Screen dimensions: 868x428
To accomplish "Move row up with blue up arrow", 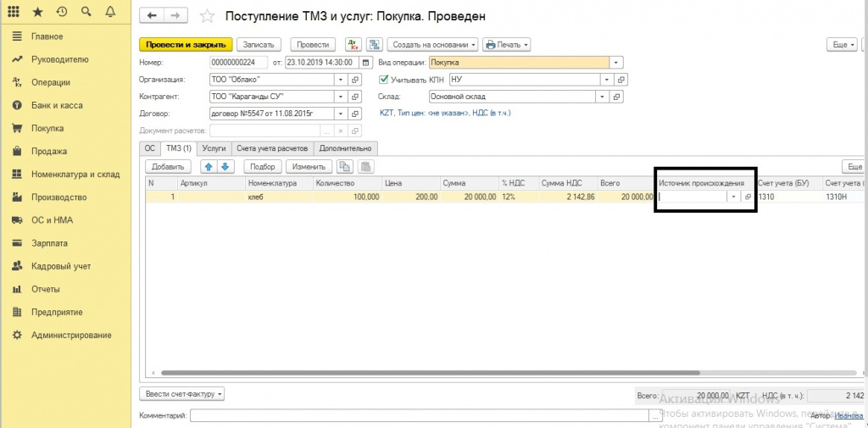I will [209, 166].
